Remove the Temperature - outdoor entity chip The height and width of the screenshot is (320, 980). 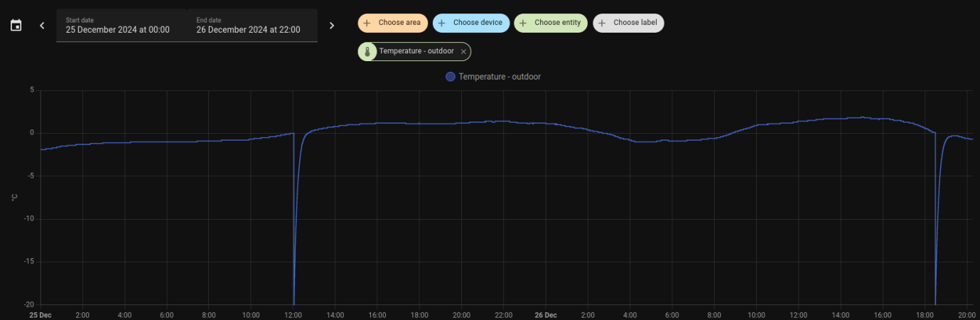pos(463,52)
